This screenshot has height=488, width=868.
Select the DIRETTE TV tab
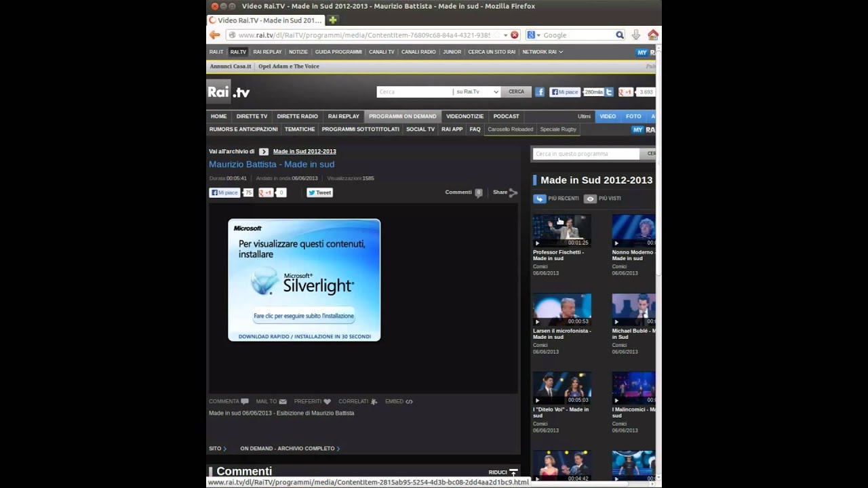pyautogui.click(x=252, y=117)
